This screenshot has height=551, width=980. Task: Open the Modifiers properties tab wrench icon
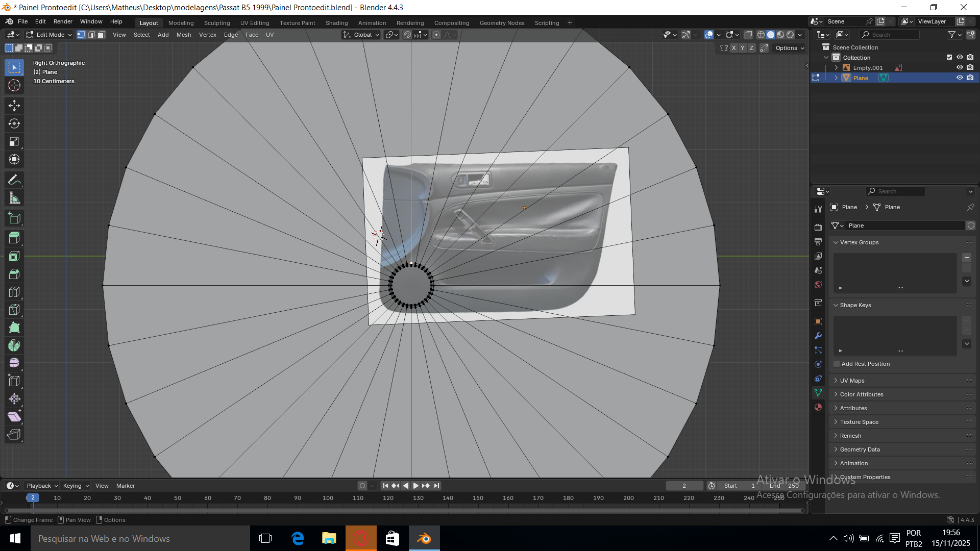[x=818, y=336]
